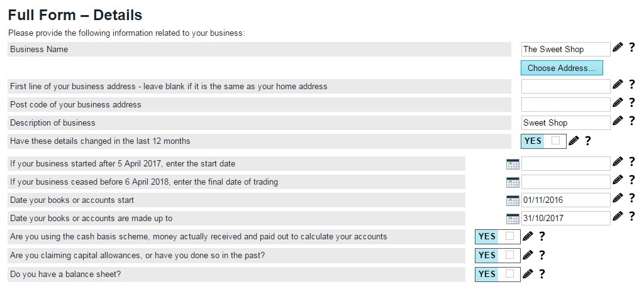Tick YES for using cash basis scheme
644x299 pixels.
509,237
